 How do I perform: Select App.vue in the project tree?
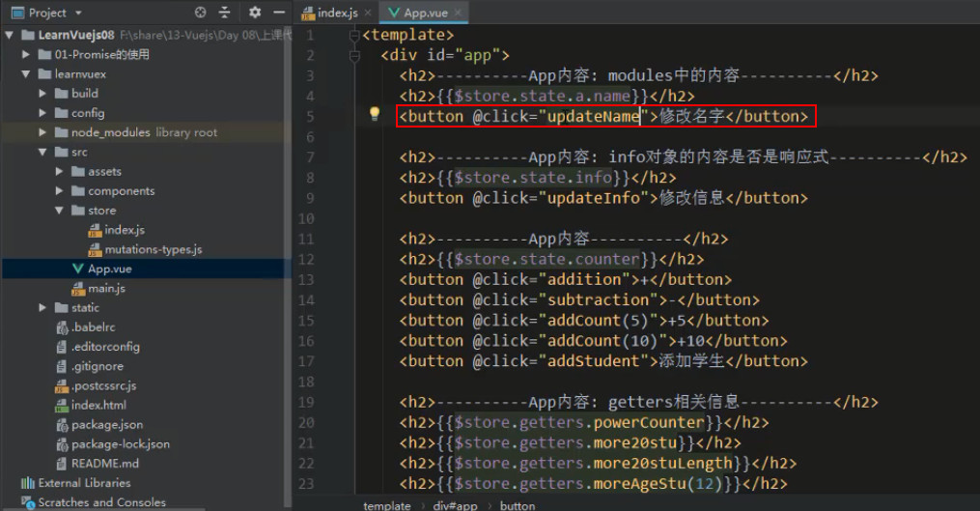point(109,269)
